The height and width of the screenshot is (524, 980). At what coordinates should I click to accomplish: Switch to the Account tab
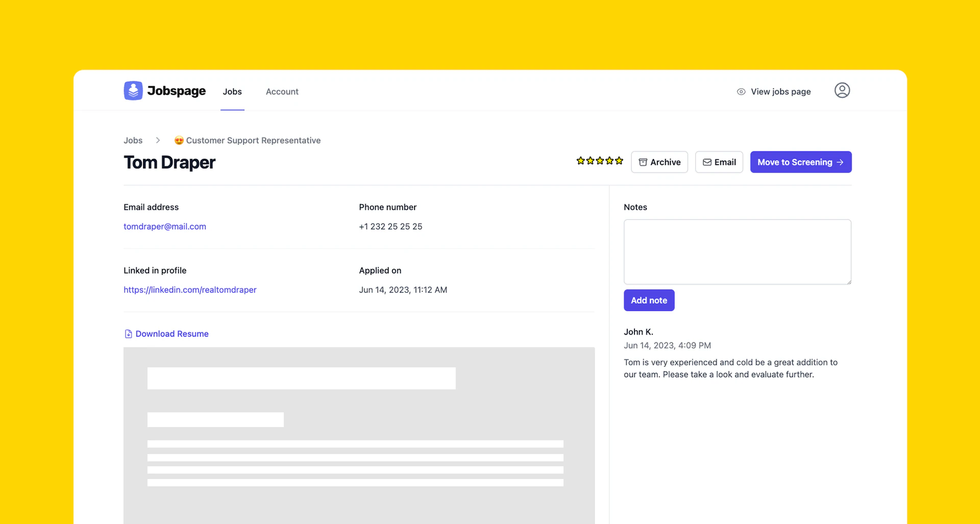(282, 92)
